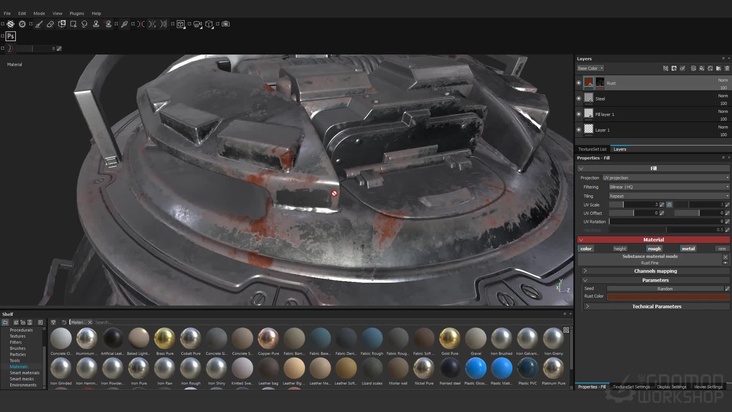
Task: Toggle visibility of the Steel layer
Action: pyautogui.click(x=579, y=98)
